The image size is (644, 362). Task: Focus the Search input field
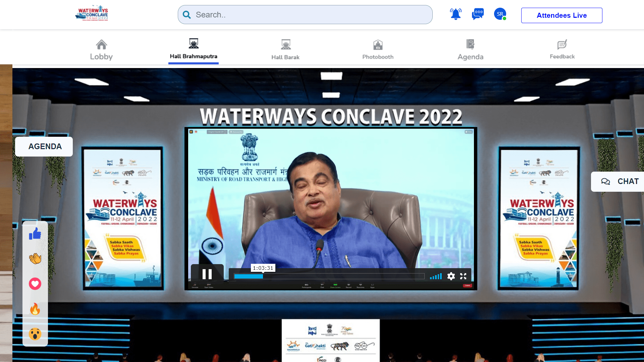[x=305, y=15]
